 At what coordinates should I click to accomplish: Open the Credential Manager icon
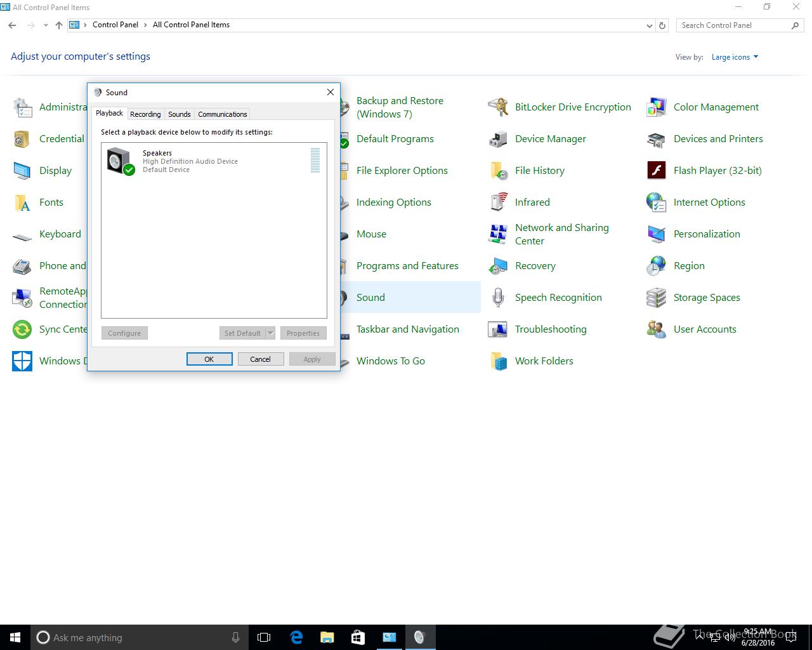[22, 139]
